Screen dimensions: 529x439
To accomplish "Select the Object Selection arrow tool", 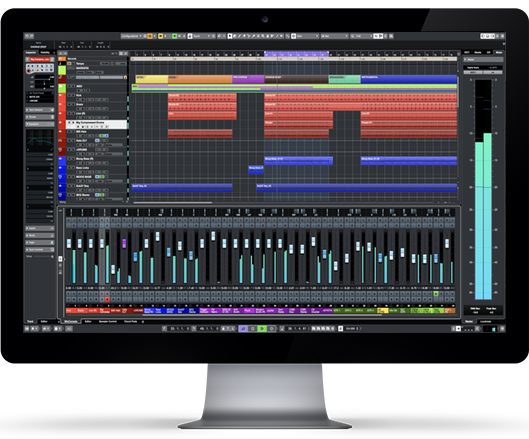I will [230, 36].
